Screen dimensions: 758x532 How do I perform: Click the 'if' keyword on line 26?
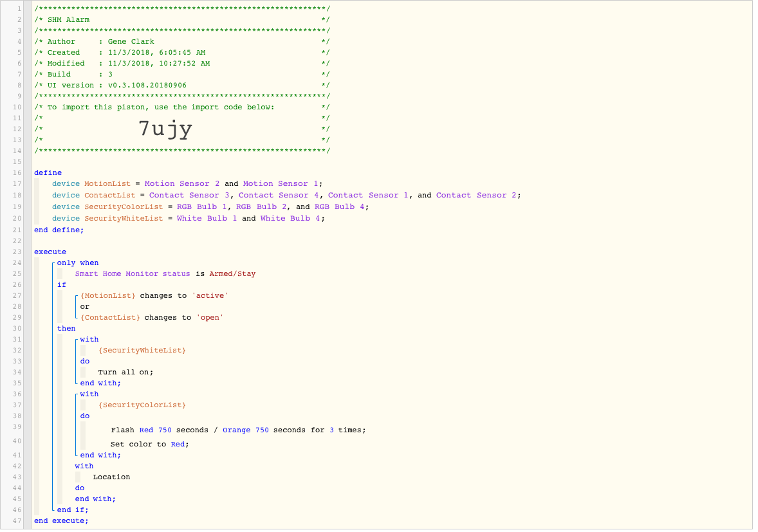tap(61, 285)
